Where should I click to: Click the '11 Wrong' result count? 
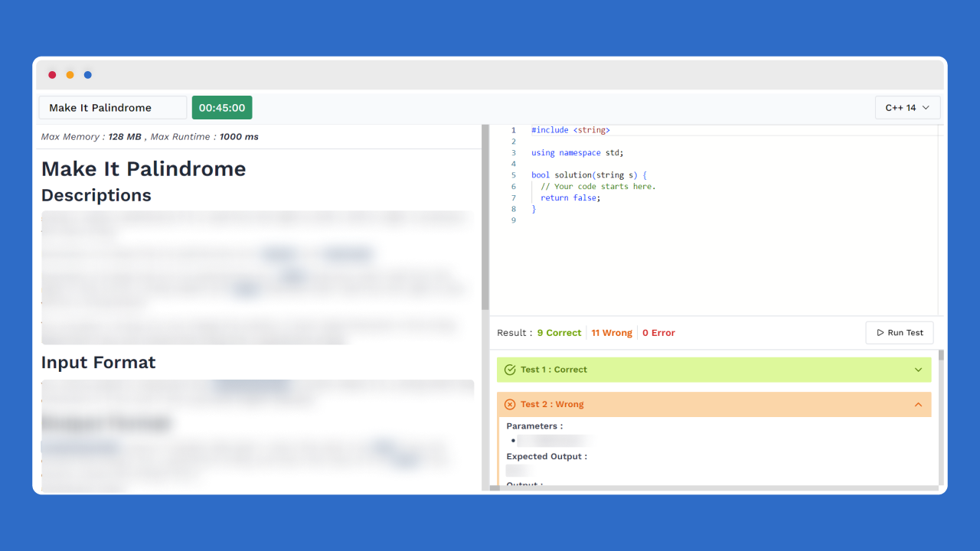click(612, 333)
